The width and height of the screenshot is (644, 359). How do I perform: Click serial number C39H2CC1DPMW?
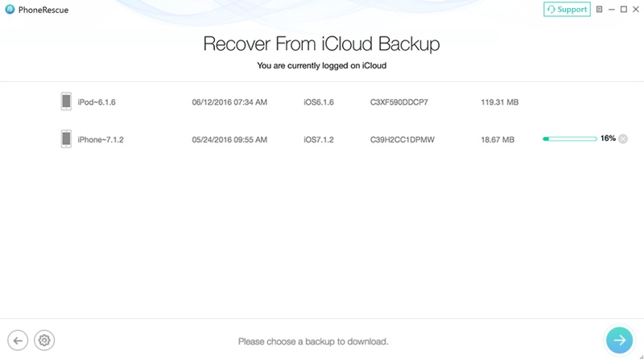pos(402,140)
